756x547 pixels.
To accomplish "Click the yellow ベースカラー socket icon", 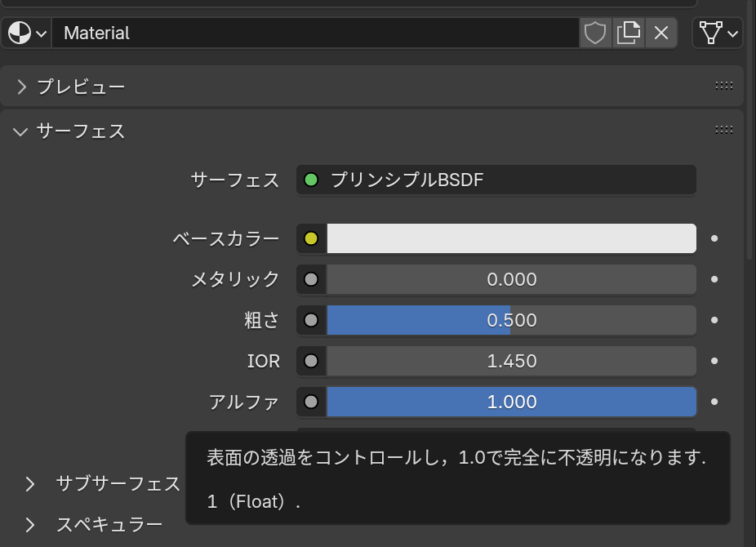I will 311,238.
